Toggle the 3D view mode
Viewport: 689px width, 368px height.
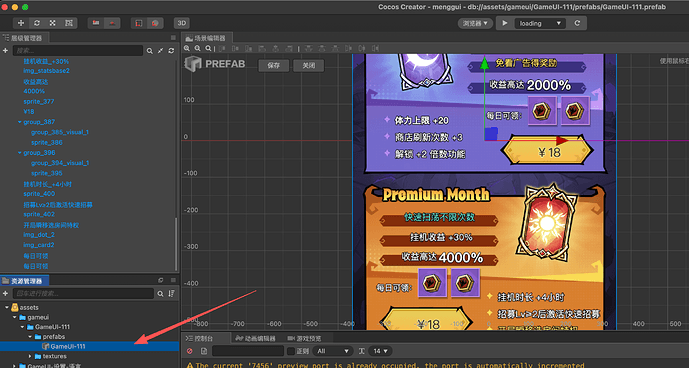(181, 23)
